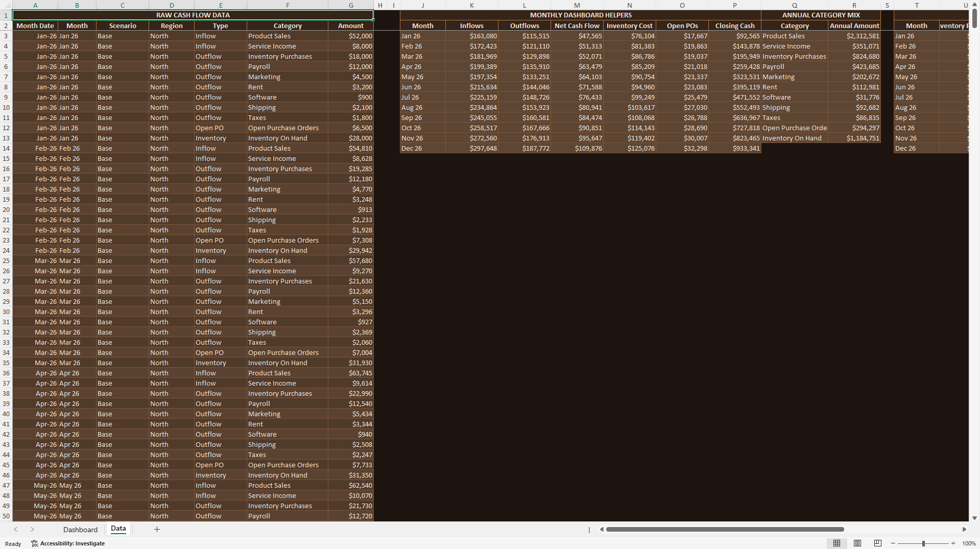Image resolution: width=980 pixels, height=549 pixels.
Task: Click the zoom slider handle
Action: click(923, 543)
